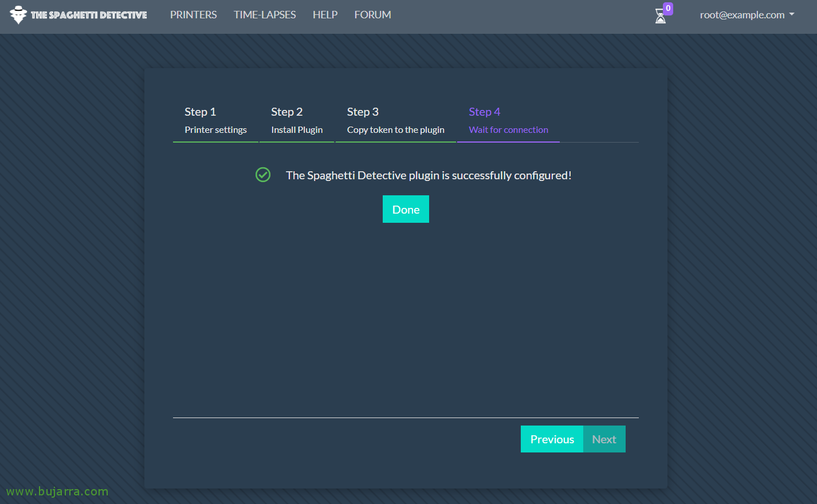Image resolution: width=817 pixels, height=504 pixels.
Task: Visit the FORUM page
Action: pos(372,15)
